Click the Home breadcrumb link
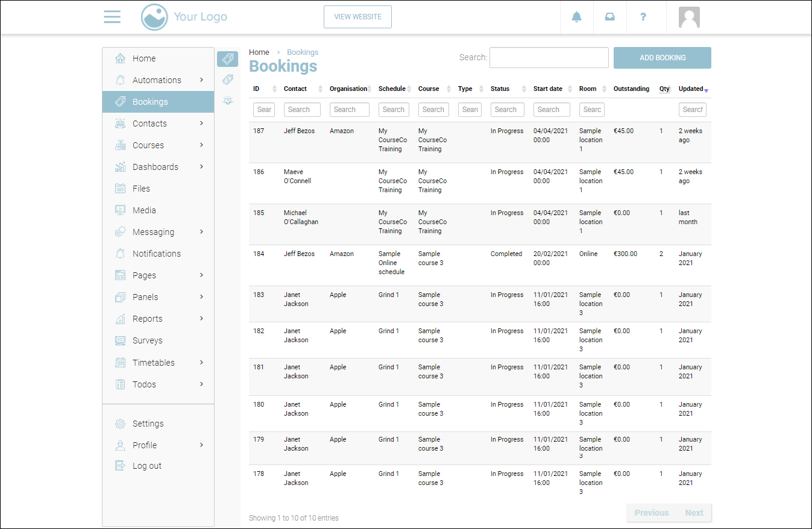 tap(259, 52)
